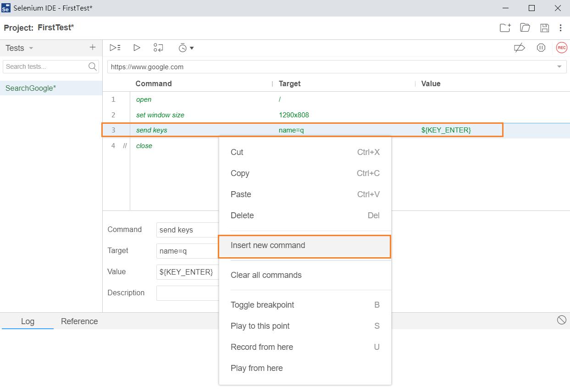Create a new project via folder-plus icon

[505, 28]
